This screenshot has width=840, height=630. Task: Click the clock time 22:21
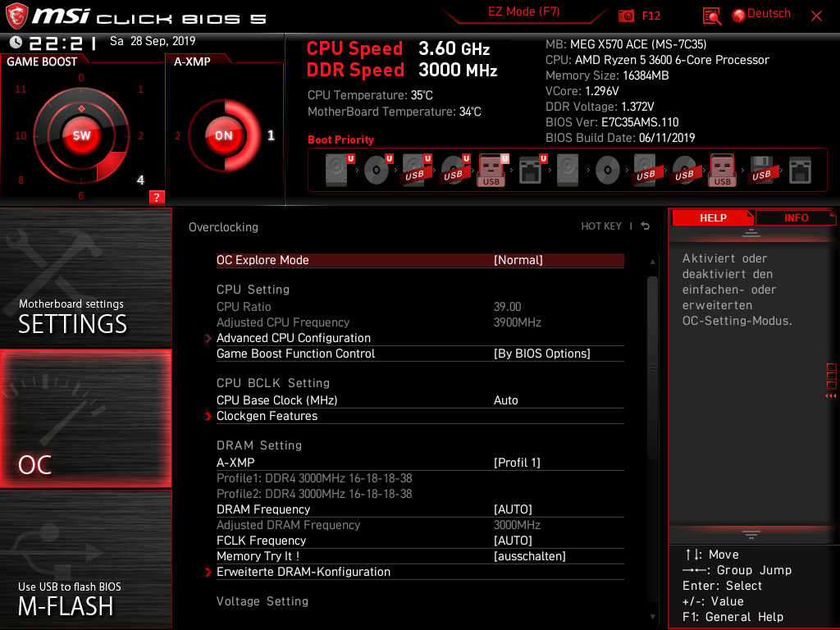pos(63,43)
